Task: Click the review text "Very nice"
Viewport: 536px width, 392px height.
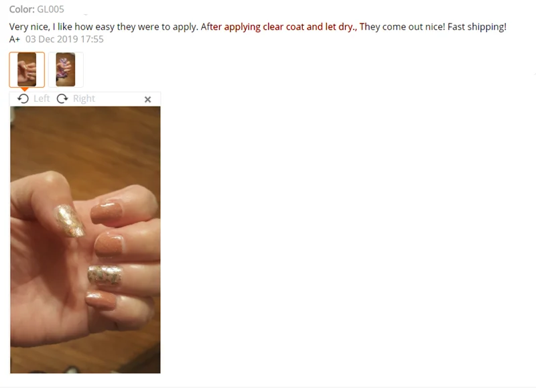Action: (x=29, y=27)
